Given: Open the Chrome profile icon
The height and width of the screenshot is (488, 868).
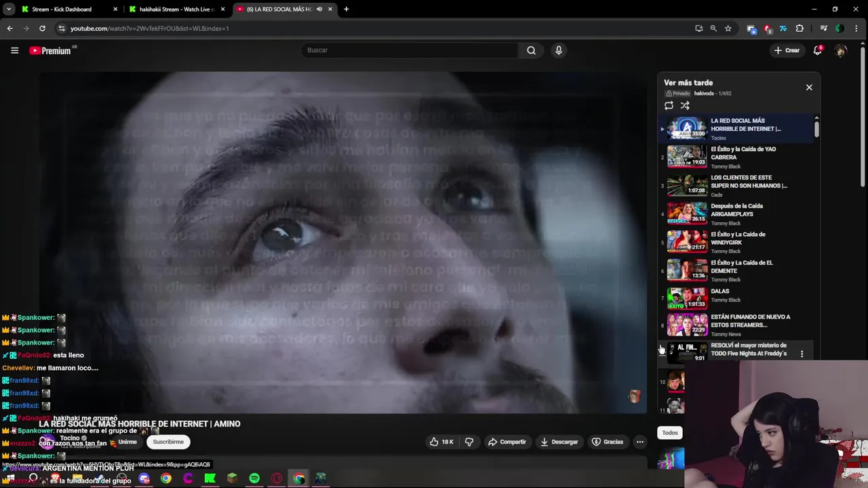Looking at the screenshot, I should coord(840,28).
